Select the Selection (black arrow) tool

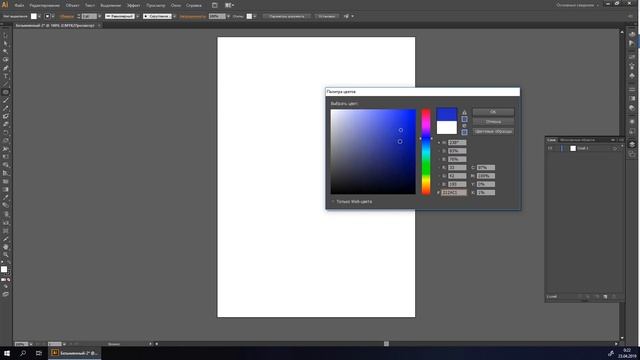pos(5,36)
